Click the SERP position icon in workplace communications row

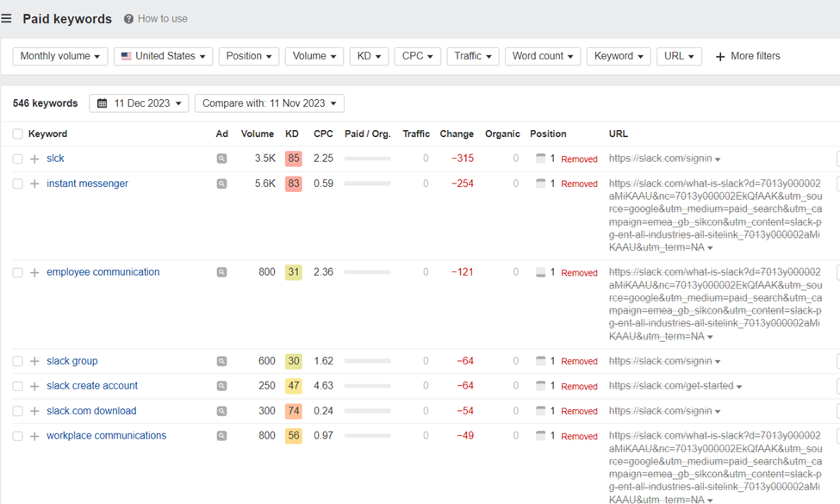click(540, 435)
